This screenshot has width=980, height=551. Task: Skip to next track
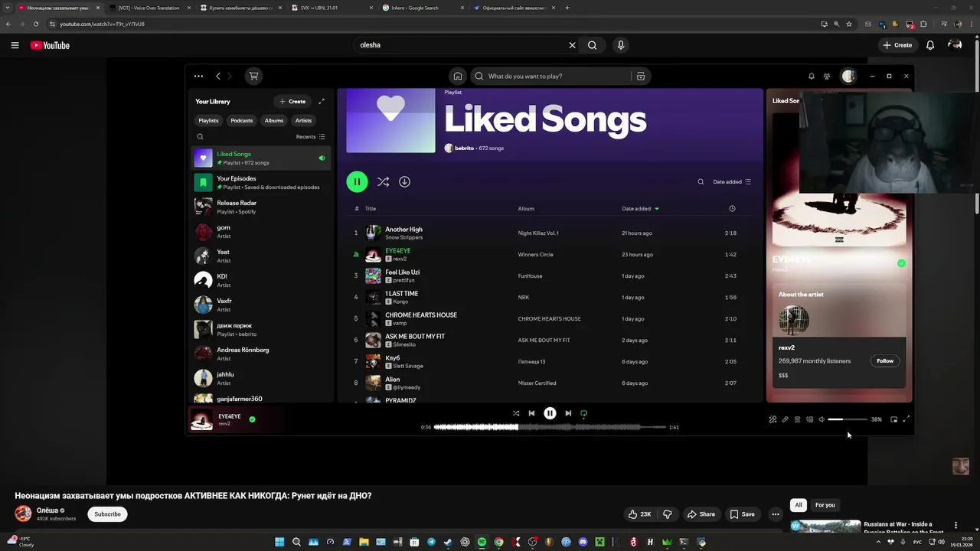(x=568, y=413)
